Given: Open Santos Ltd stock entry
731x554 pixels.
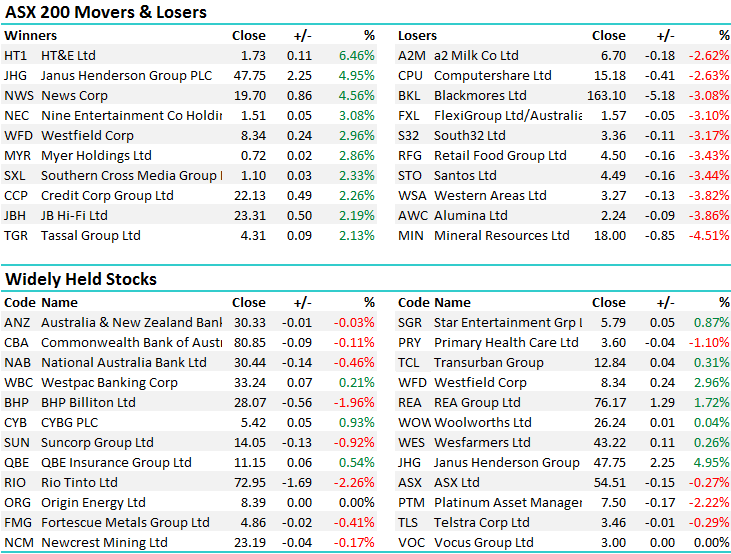Looking at the screenshot, I should click(x=466, y=176).
